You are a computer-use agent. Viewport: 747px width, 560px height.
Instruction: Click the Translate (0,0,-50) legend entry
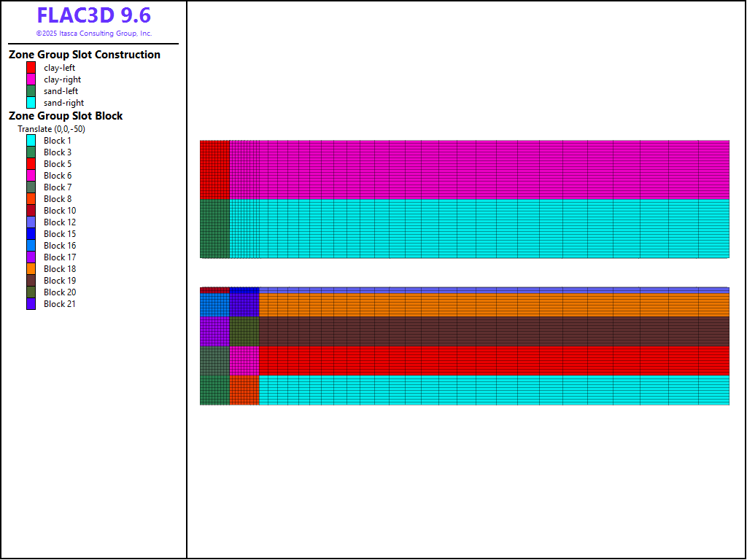[x=51, y=129]
